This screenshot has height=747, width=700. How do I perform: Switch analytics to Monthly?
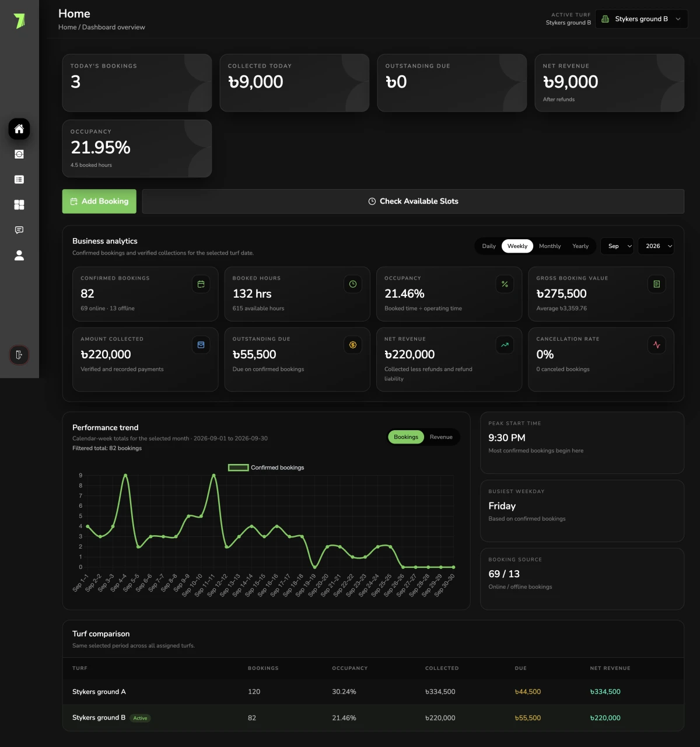(x=549, y=246)
